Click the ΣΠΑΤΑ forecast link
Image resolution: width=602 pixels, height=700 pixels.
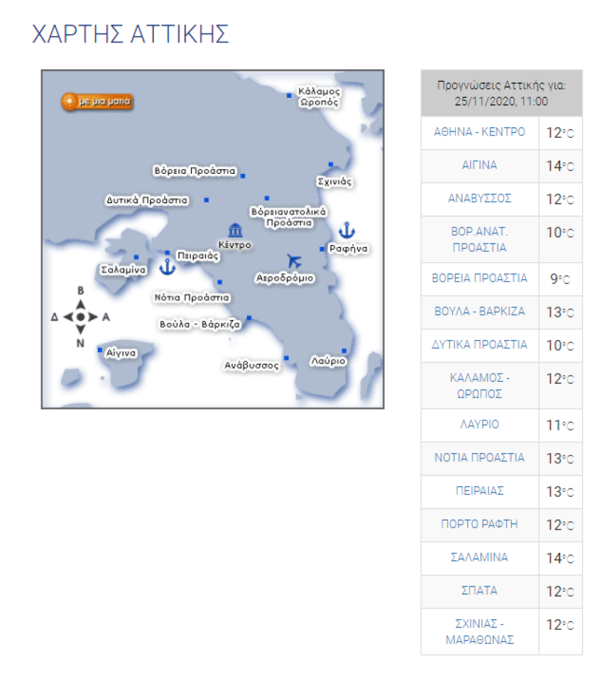tap(480, 591)
